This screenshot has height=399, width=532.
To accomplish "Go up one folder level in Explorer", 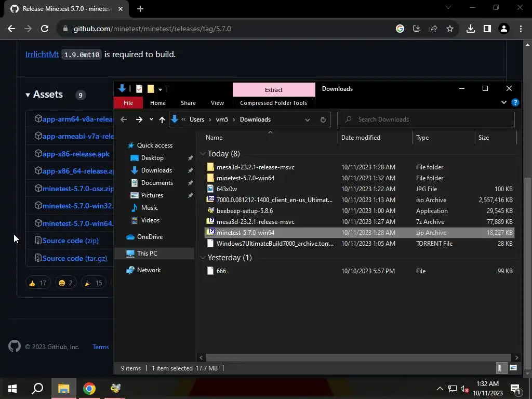I will (162, 119).
